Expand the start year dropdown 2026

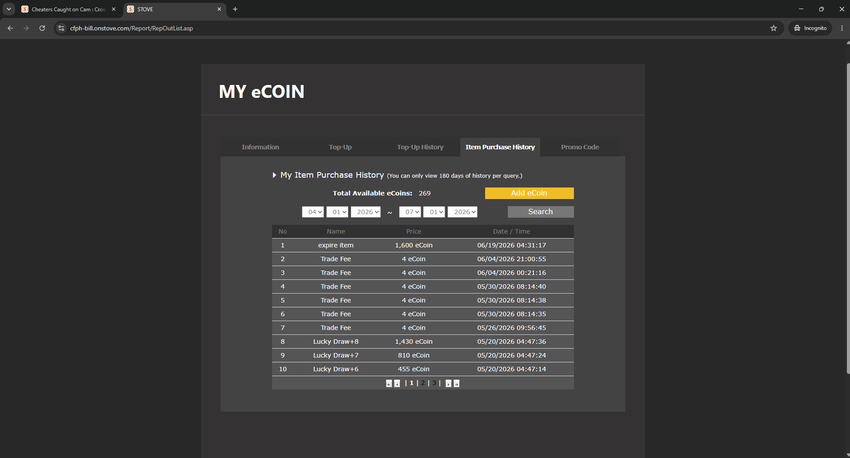coord(365,212)
